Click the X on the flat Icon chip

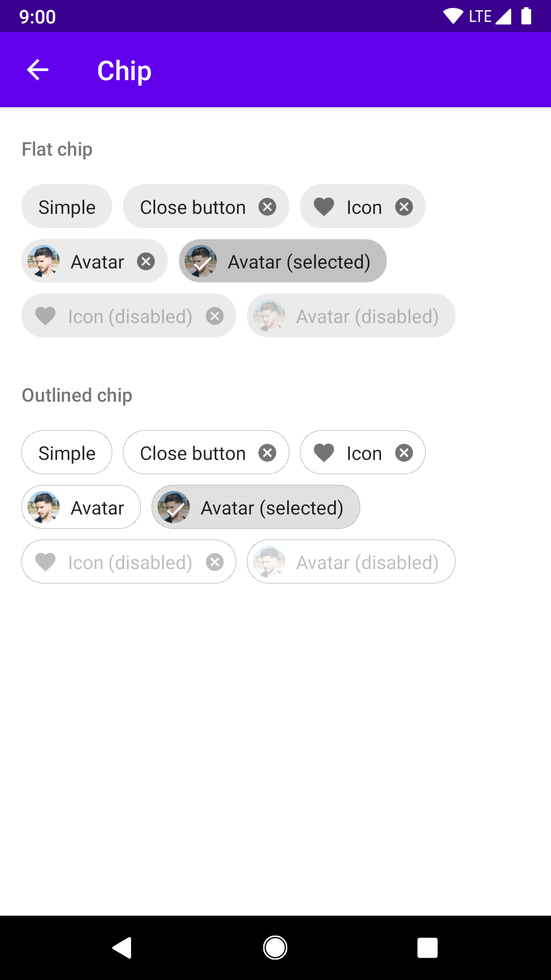pyautogui.click(x=404, y=207)
